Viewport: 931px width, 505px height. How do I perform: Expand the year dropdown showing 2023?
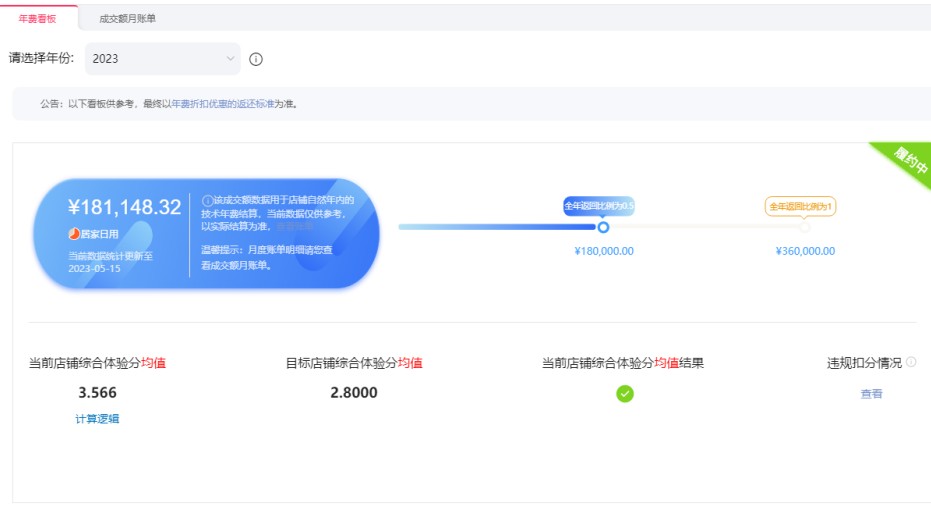163,59
